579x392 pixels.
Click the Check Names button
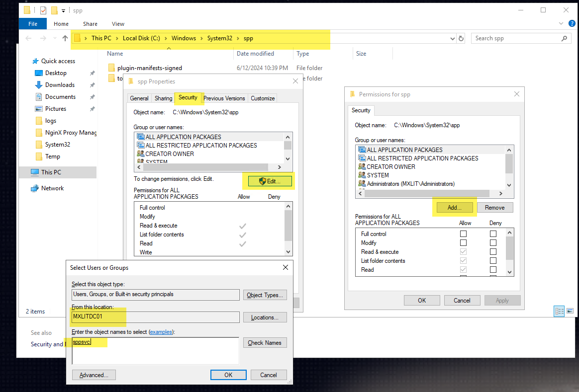click(265, 343)
